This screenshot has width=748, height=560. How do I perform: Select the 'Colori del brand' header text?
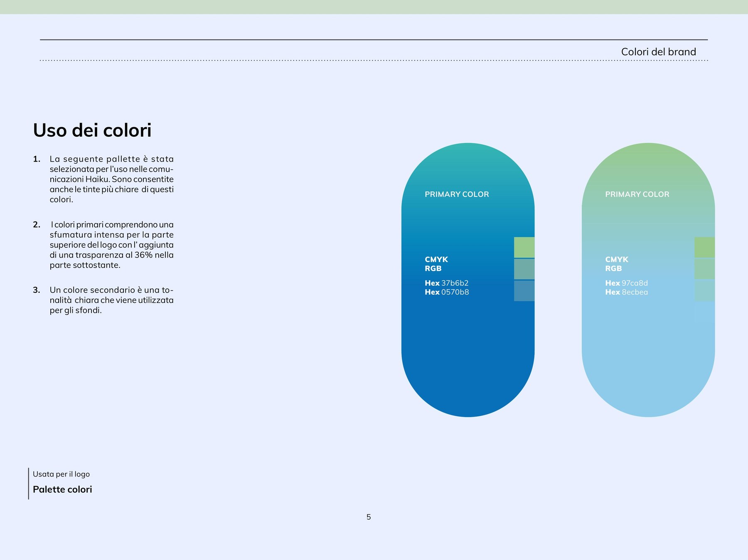click(658, 52)
